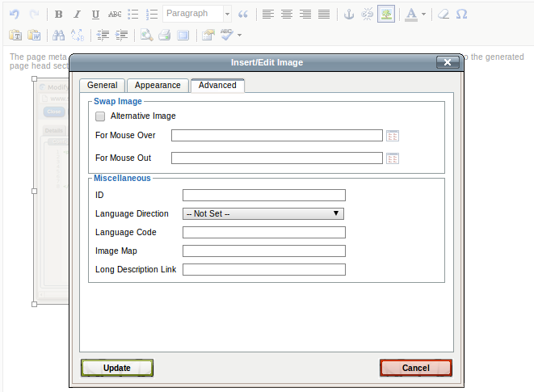Click the italic formatting icon

click(78, 15)
